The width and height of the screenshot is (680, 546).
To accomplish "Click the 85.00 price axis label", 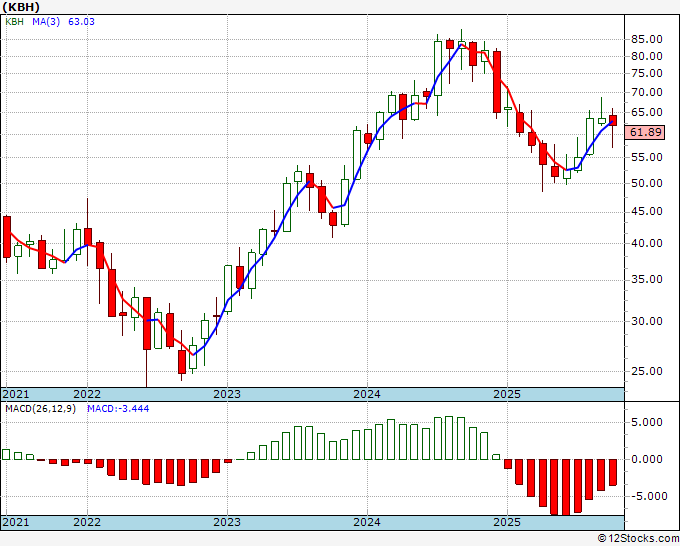I will coord(646,39).
